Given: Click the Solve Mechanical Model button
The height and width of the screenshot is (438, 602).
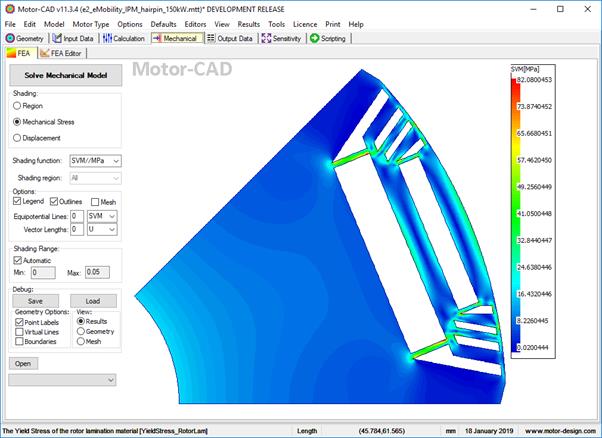Looking at the screenshot, I should coord(66,75).
